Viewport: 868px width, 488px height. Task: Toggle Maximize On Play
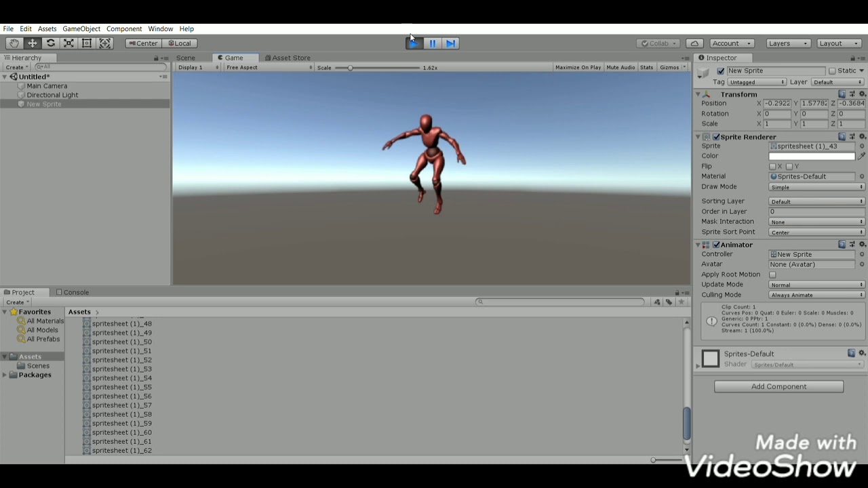[x=578, y=68]
